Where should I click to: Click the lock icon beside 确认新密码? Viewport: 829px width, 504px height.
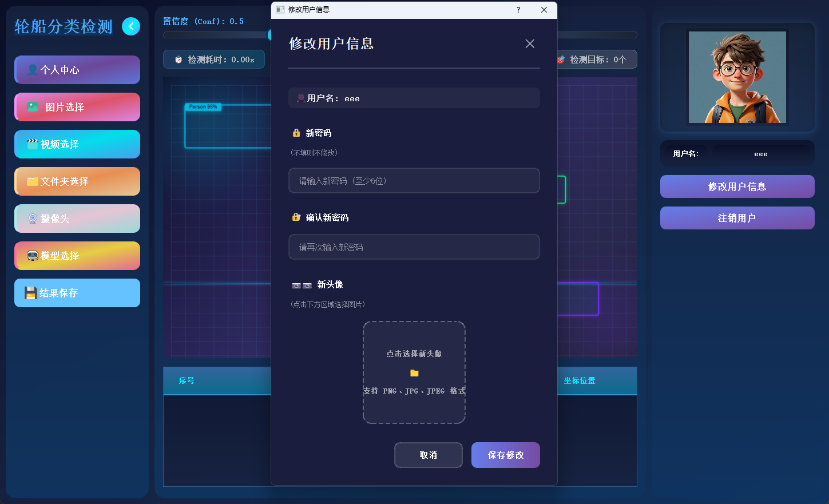click(x=296, y=217)
